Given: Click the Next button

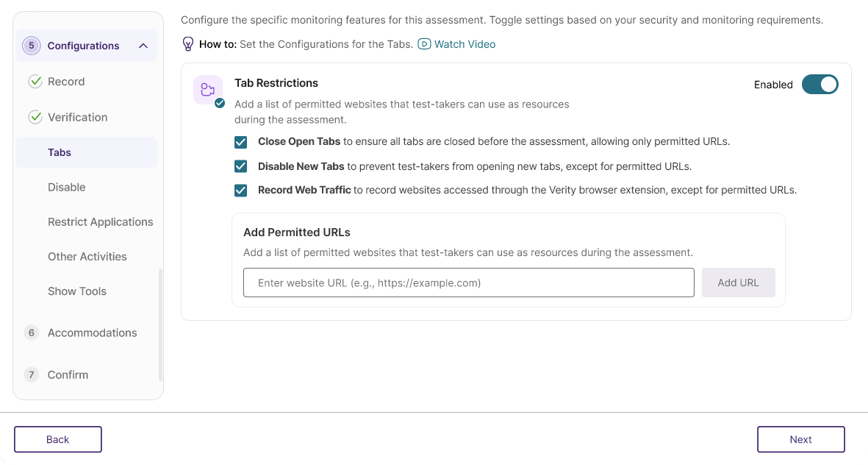Looking at the screenshot, I should [800, 439].
